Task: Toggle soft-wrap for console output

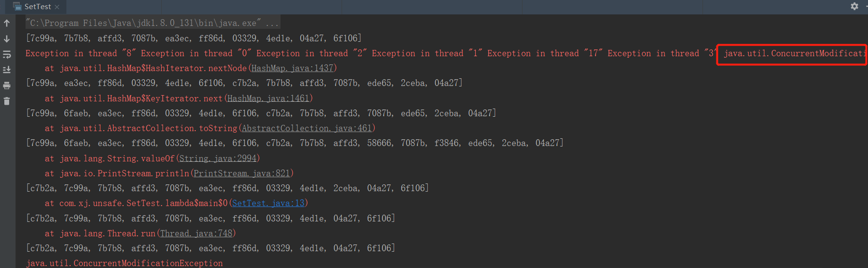Action: 7,54
